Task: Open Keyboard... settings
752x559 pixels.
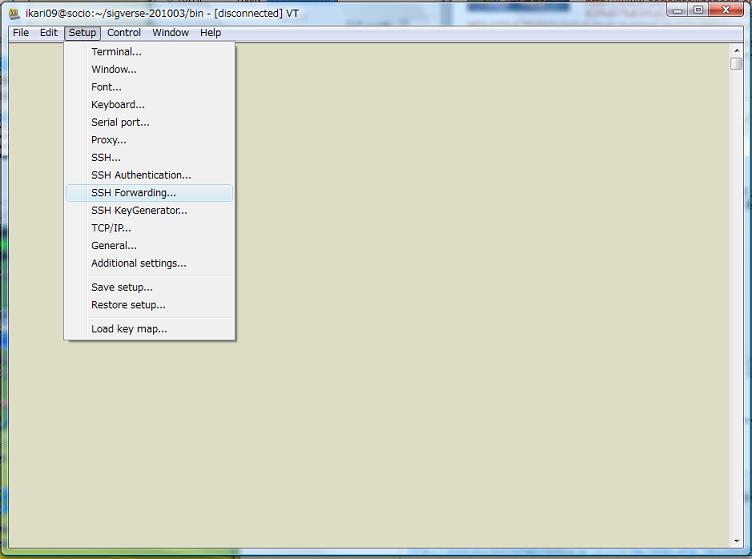Action: (118, 105)
